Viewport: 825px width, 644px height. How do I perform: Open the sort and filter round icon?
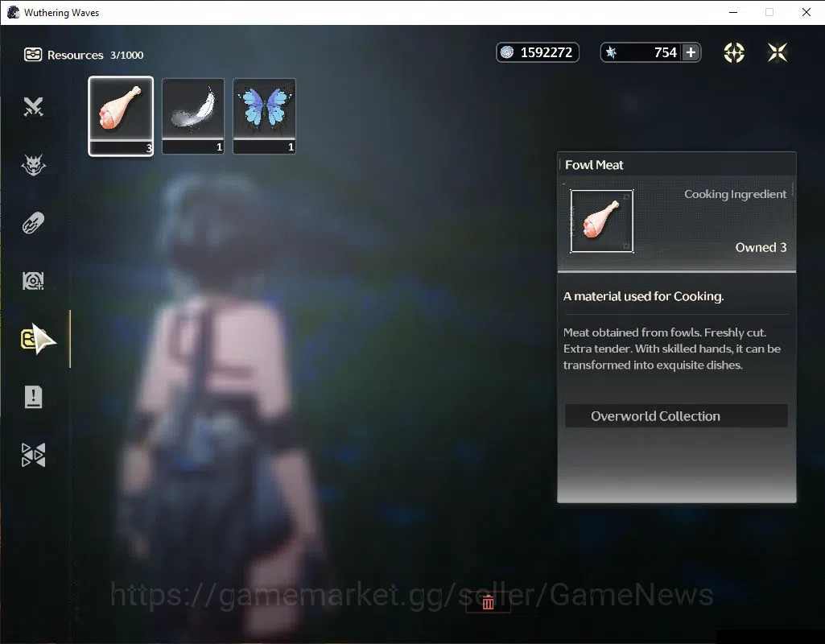[x=734, y=52]
